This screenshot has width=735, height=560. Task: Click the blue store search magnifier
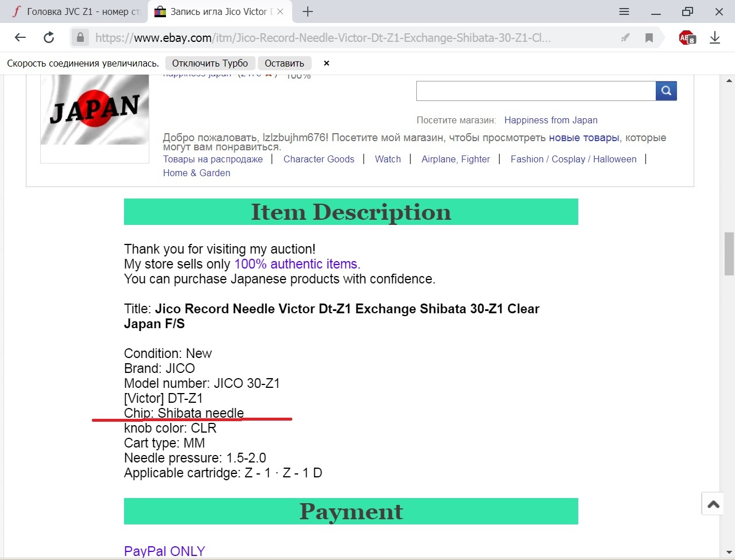[666, 91]
